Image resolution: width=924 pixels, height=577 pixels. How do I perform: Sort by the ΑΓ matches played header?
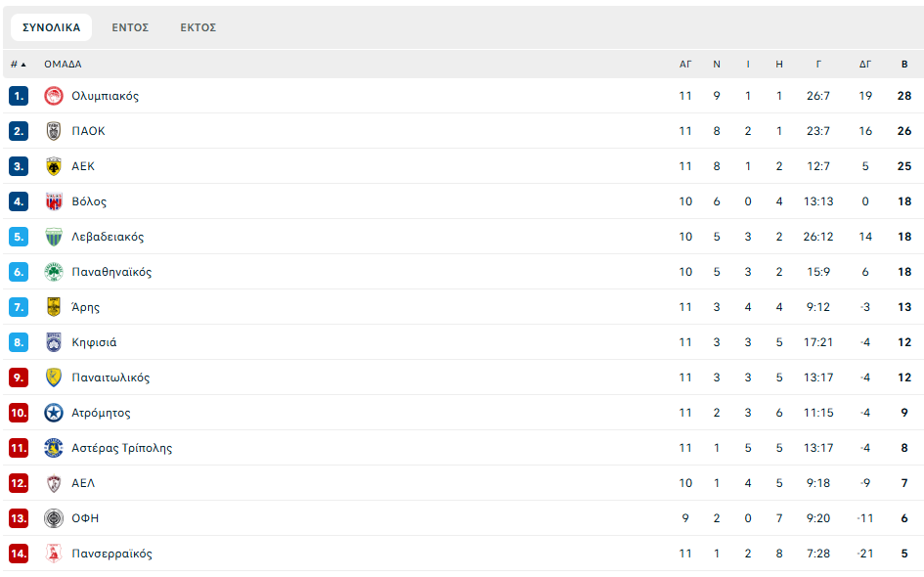point(685,65)
